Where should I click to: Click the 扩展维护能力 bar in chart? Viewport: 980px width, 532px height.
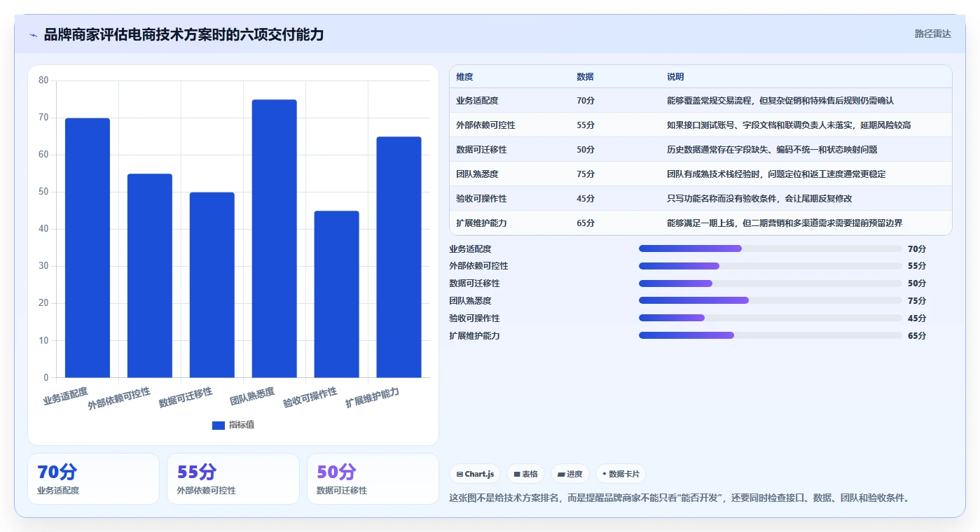pyautogui.click(x=399, y=257)
